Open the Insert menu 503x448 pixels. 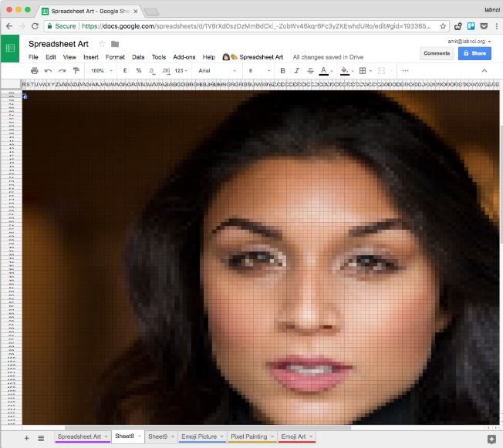91,57
